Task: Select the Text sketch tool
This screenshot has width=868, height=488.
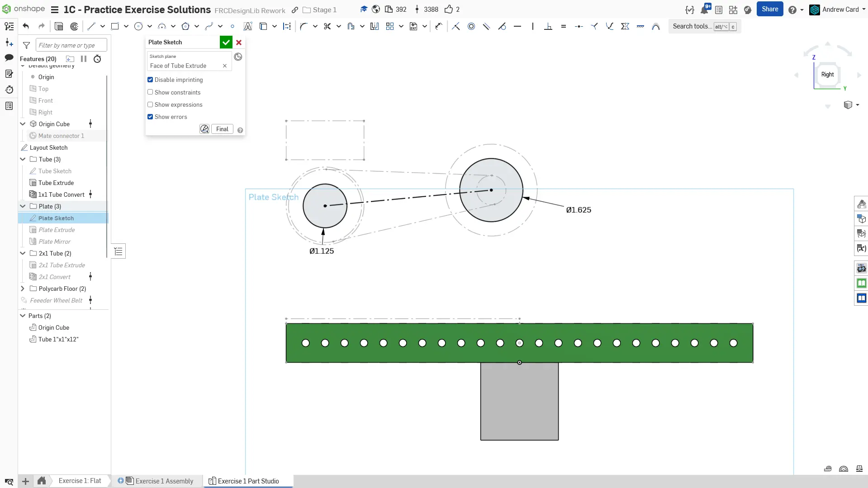Action: coord(247,26)
